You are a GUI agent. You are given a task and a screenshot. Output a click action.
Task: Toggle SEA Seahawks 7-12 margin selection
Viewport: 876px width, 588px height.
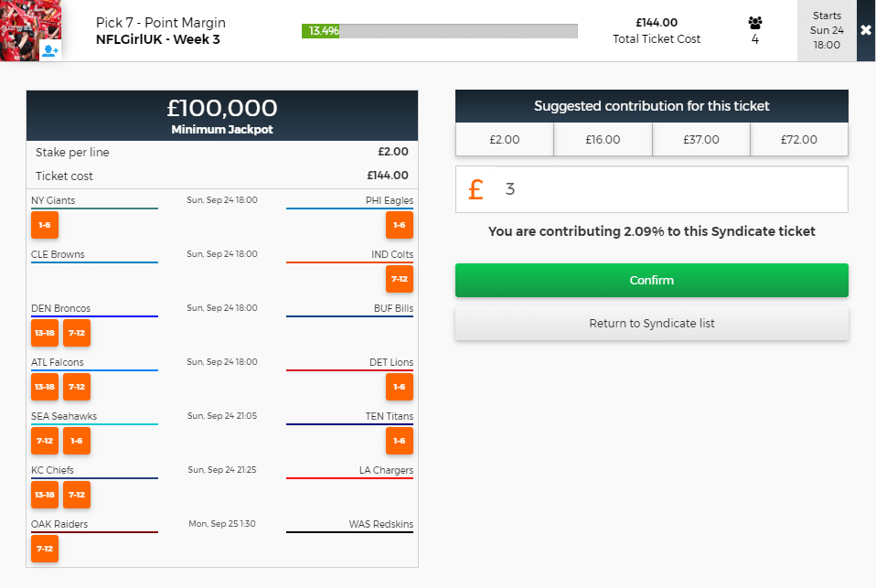coord(45,441)
